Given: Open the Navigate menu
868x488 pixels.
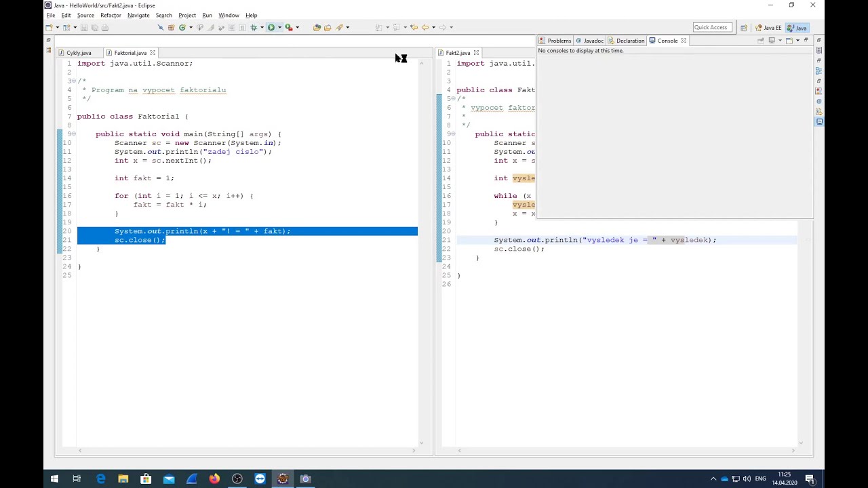Looking at the screenshot, I should (138, 15).
